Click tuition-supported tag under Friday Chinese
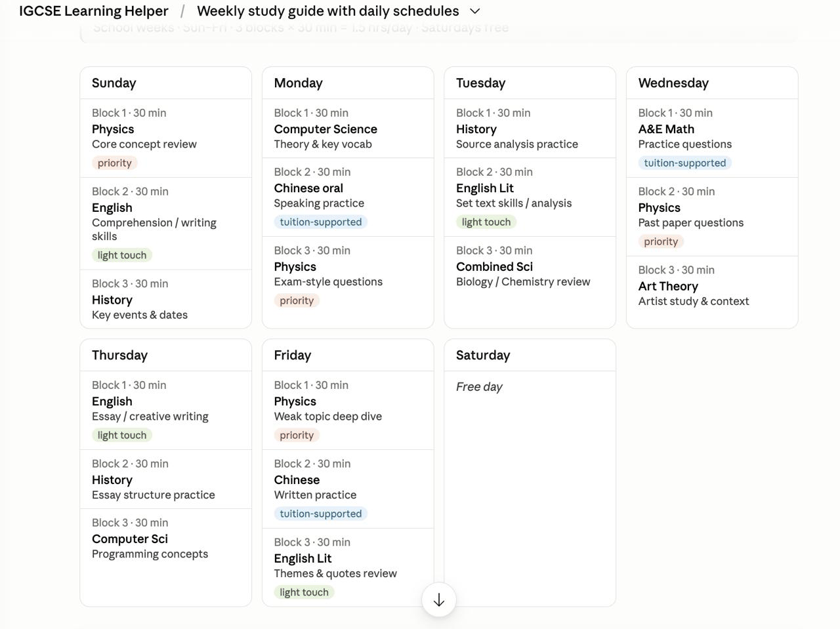840x629 pixels. [x=320, y=514]
